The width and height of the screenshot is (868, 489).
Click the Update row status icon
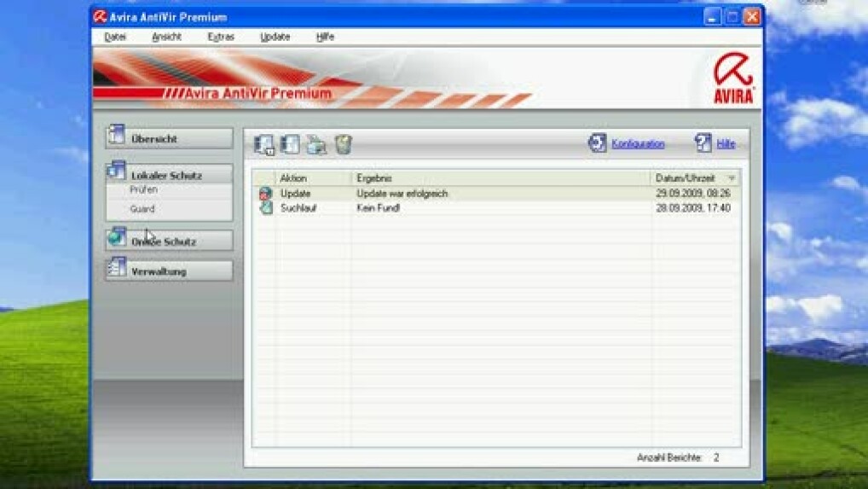(x=265, y=194)
